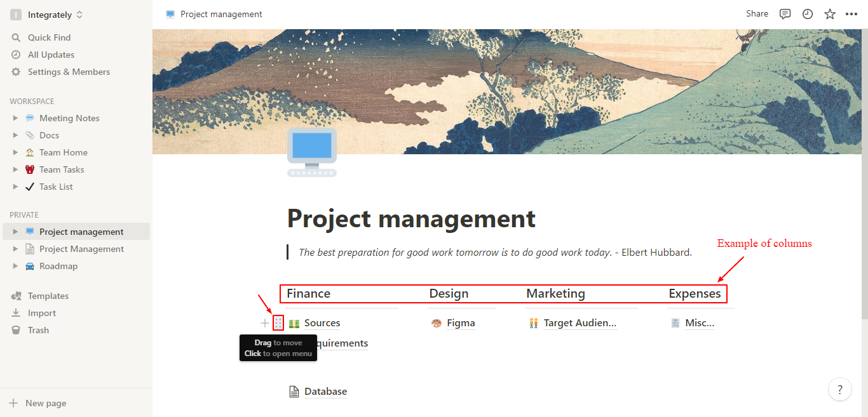Click the cover image banner
This screenshot has width=868, height=417.
(x=507, y=91)
